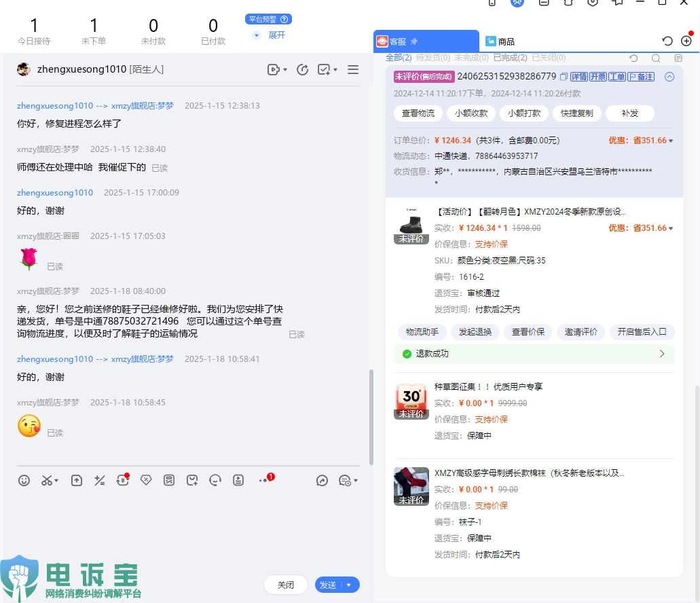Switch to the 商品 tab
The image size is (700, 603).
pyautogui.click(x=500, y=41)
